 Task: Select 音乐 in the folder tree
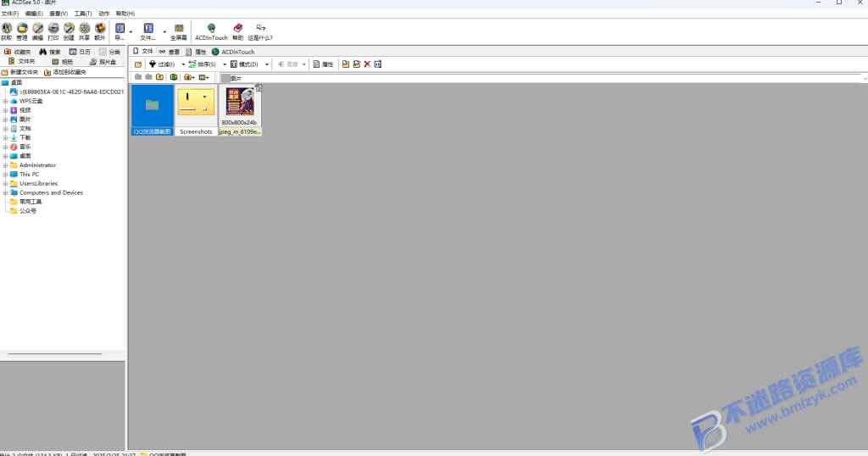[x=25, y=147]
